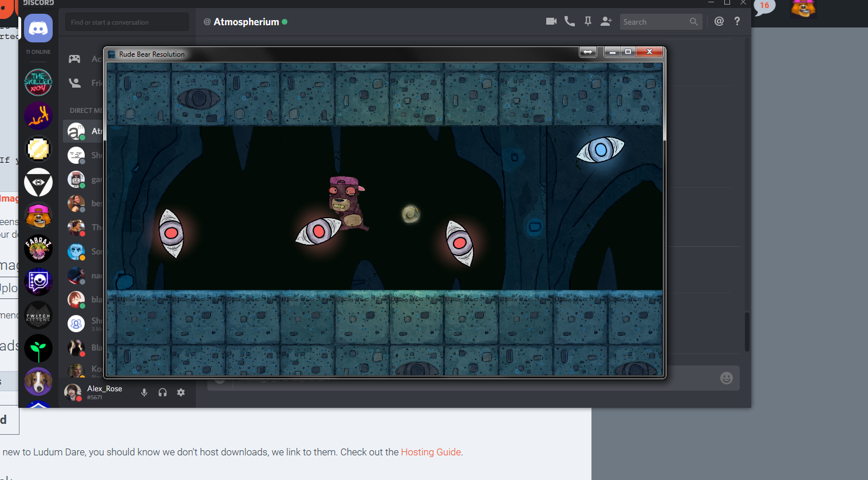Click the Alex_Rose username
Screen dimensions: 868x480
(105, 388)
